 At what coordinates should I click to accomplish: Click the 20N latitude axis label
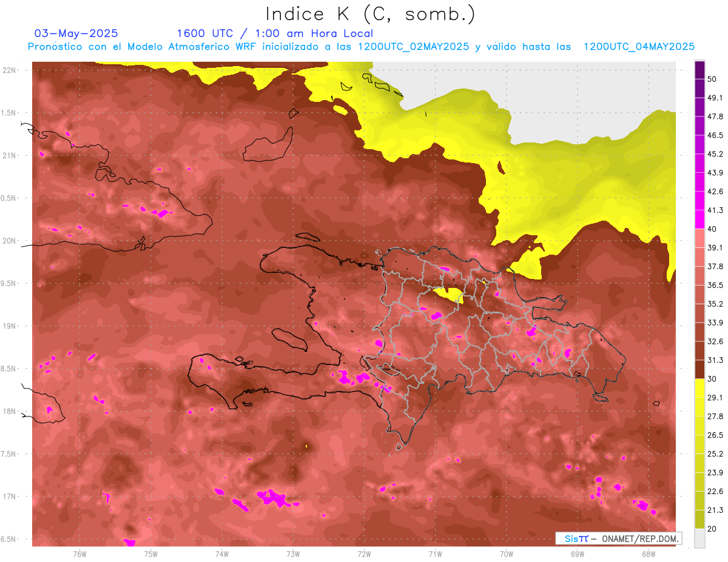pos(10,241)
